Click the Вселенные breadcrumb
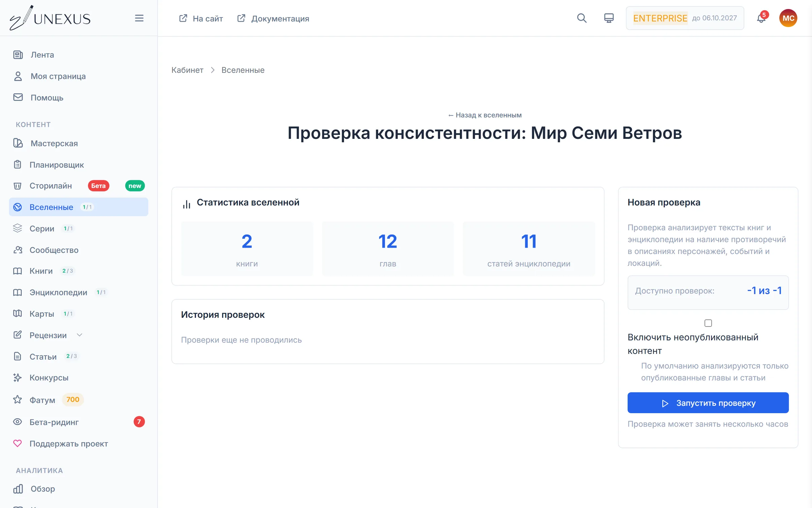Viewport: 812px width, 508px height. (243, 70)
